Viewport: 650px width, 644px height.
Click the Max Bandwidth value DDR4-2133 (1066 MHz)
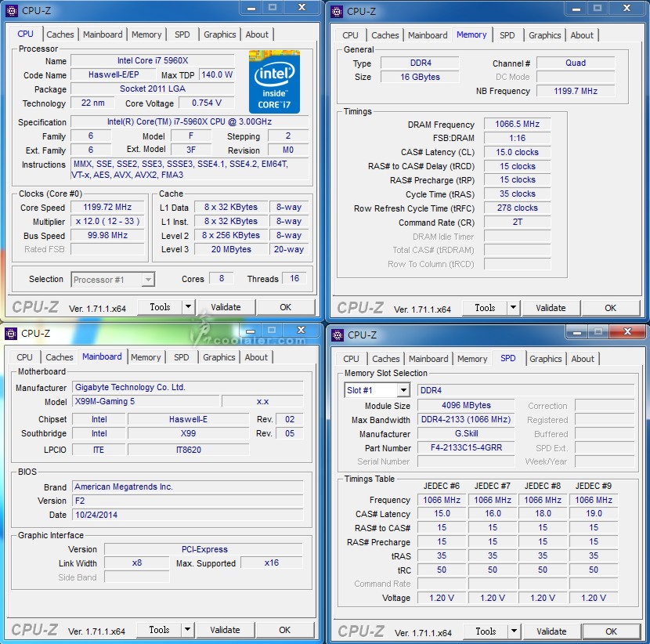pyautogui.click(x=466, y=419)
